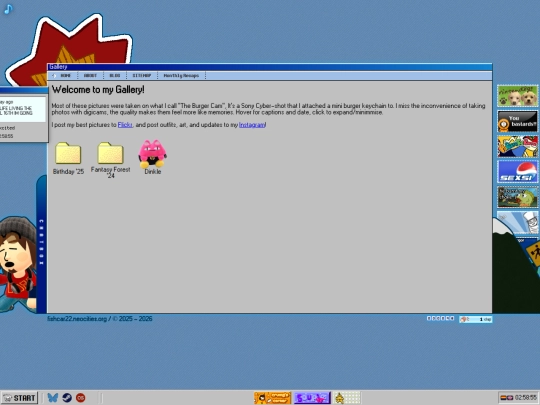Image resolution: width=540 pixels, height=405 pixels.
Task: Open the Steam icon in taskbar
Action: coord(67,398)
